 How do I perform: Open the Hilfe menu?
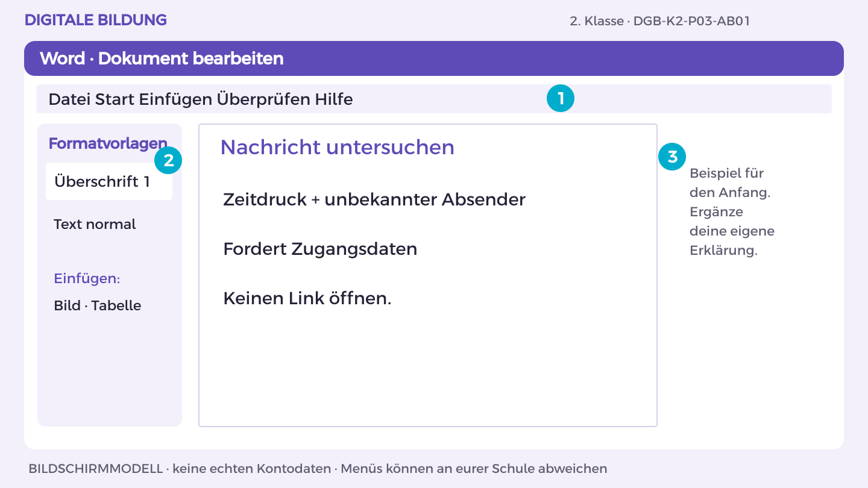pos(334,99)
